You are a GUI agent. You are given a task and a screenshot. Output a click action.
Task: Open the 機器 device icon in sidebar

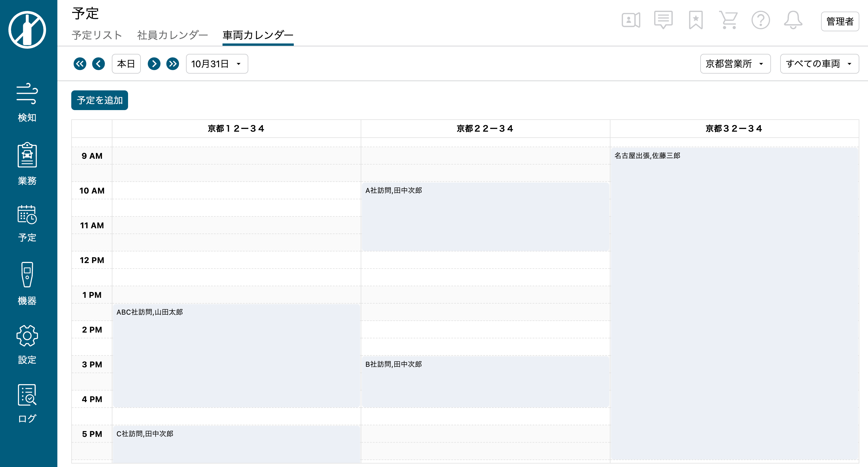[27, 275]
